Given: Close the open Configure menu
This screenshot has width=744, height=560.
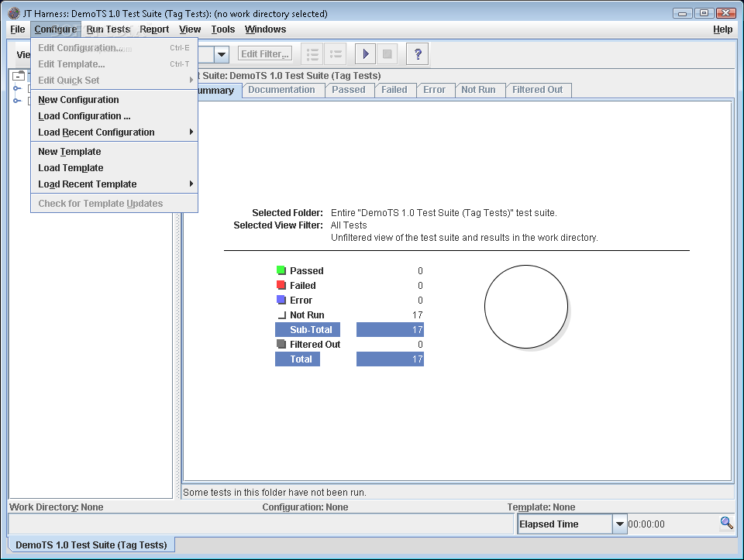Looking at the screenshot, I should click(56, 29).
